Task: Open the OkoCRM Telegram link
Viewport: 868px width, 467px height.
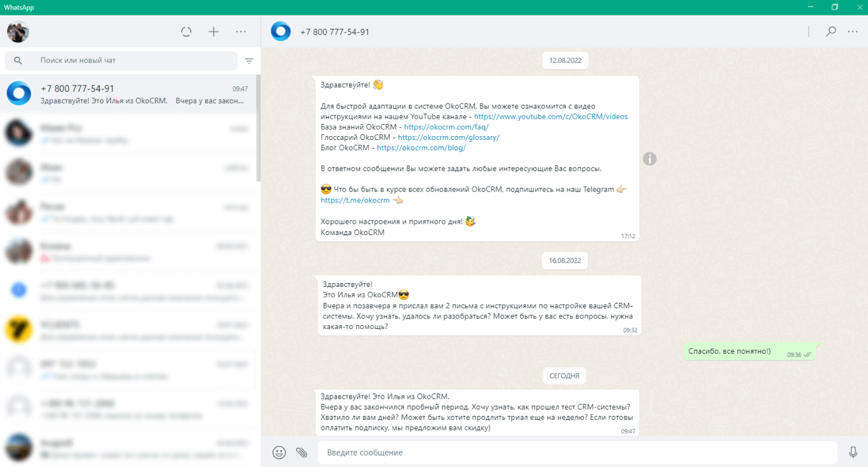Action: [355, 199]
